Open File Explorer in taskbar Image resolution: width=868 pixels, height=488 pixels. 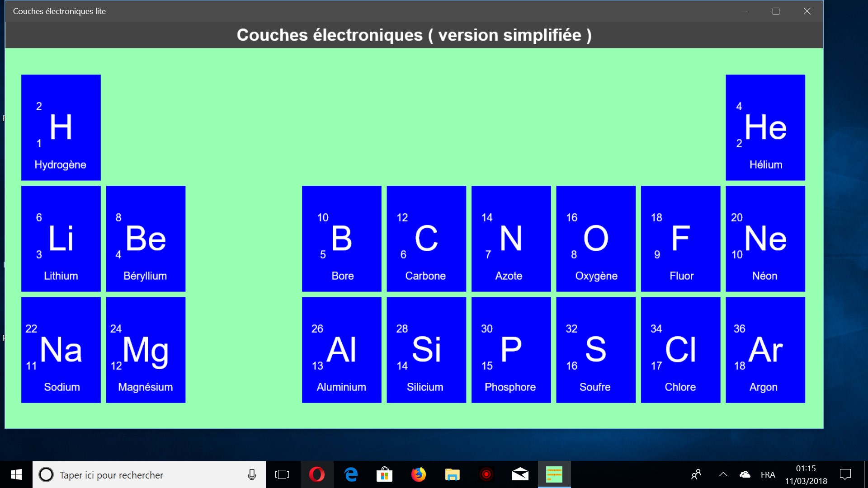click(x=452, y=474)
